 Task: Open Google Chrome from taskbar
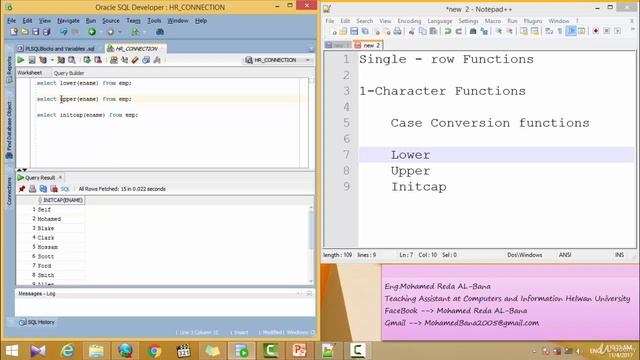click(x=154, y=351)
